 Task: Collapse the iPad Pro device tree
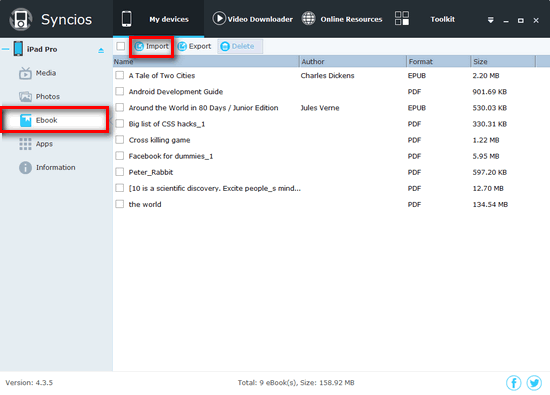[x=6, y=49]
